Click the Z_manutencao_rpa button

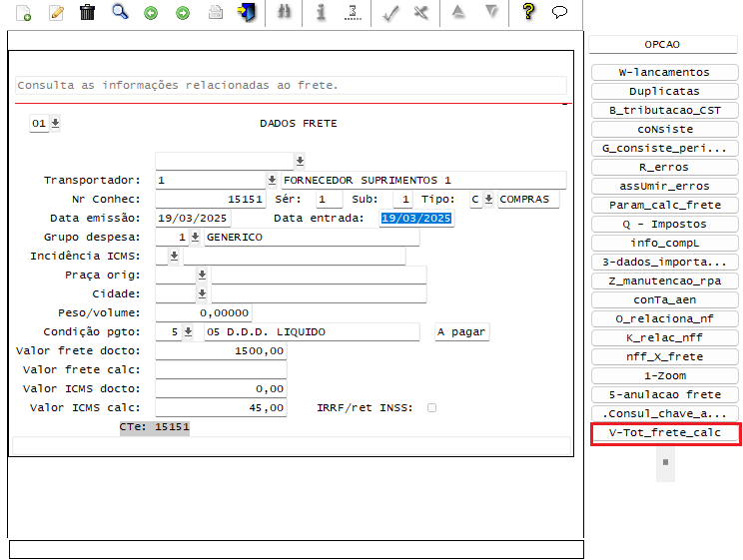[x=664, y=280]
